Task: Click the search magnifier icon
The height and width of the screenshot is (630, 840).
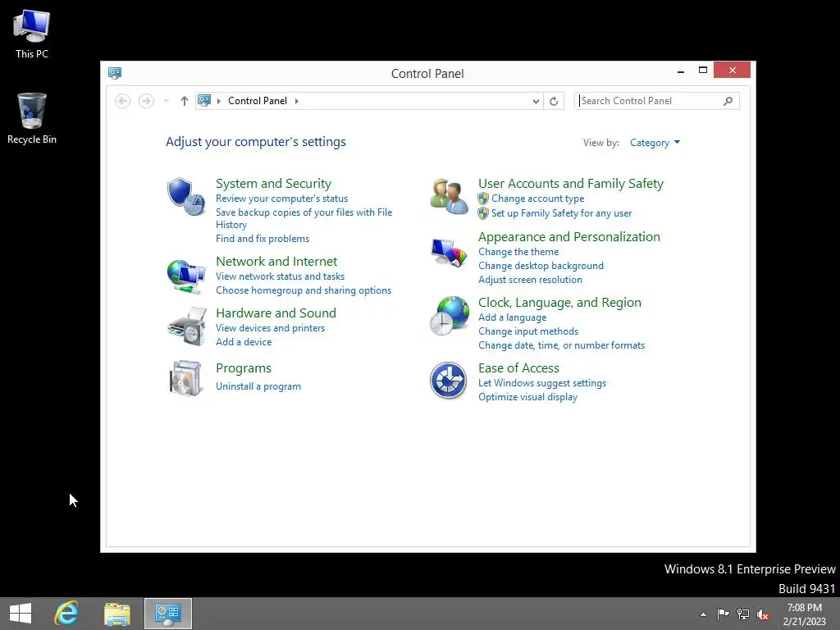Action: pyautogui.click(x=728, y=101)
